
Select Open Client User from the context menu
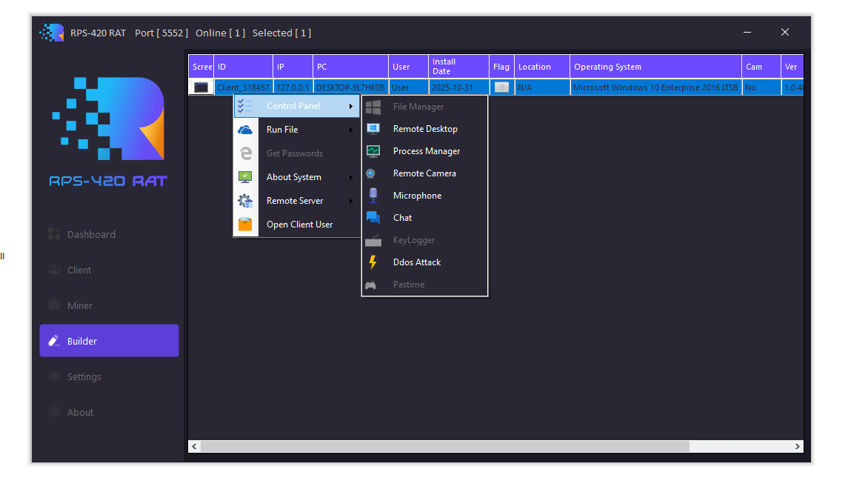tap(299, 224)
